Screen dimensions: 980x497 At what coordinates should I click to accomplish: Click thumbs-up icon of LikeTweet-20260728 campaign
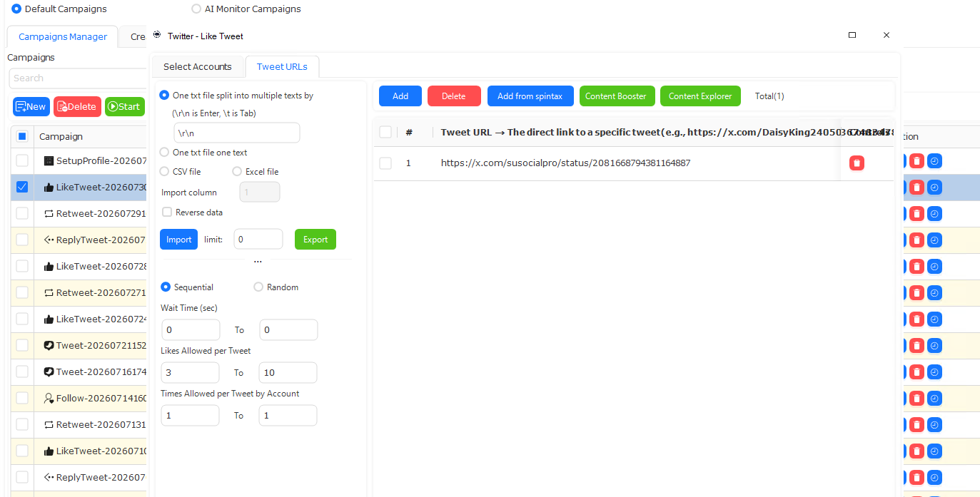coord(49,267)
